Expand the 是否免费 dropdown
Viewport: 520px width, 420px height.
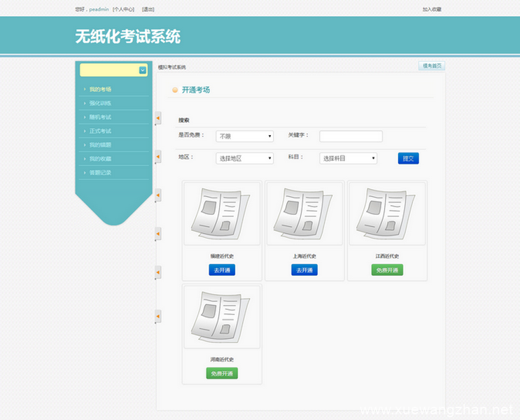(x=244, y=136)
